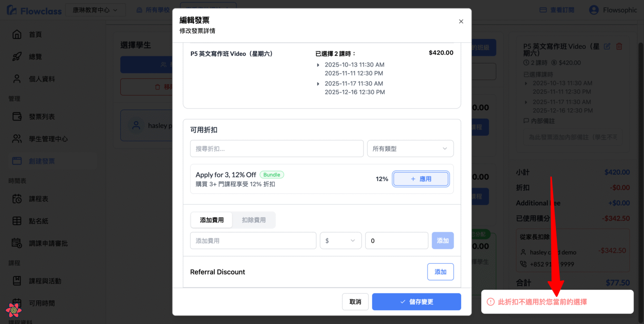Image resolution: width=644 pixels, height=324 pixels.
Task: Open the 康琳教育中心 school selector
Action: [95, 10]
